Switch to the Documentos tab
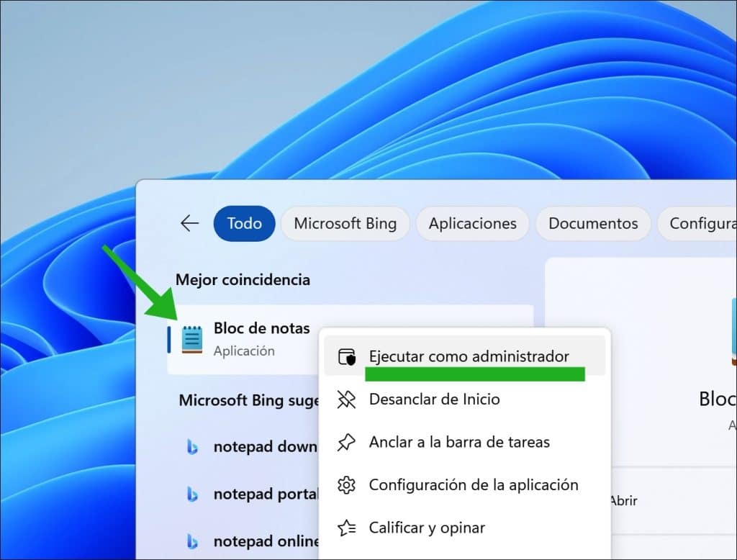This screenshot has width=737, height=560. click(593, 223)
